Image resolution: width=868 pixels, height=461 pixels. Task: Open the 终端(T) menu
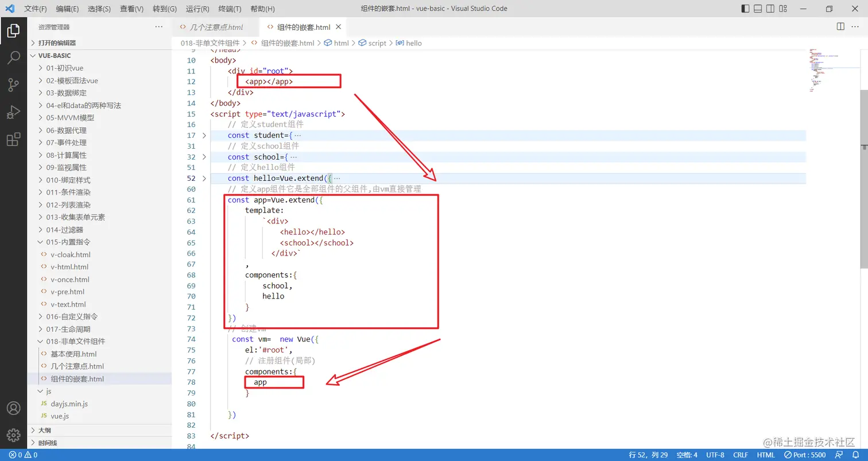tap(230, 9)
